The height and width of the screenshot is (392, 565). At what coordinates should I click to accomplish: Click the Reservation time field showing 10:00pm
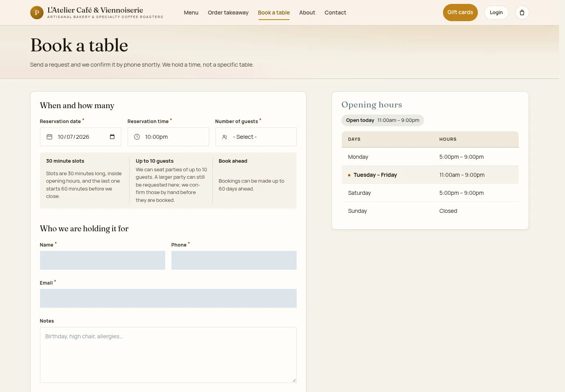click(168, 137)
